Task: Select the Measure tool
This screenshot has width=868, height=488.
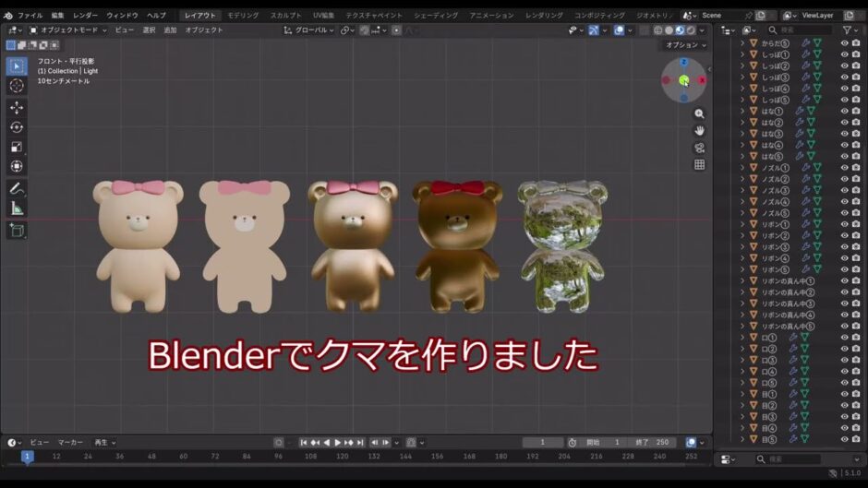Action: coord(17,208)
